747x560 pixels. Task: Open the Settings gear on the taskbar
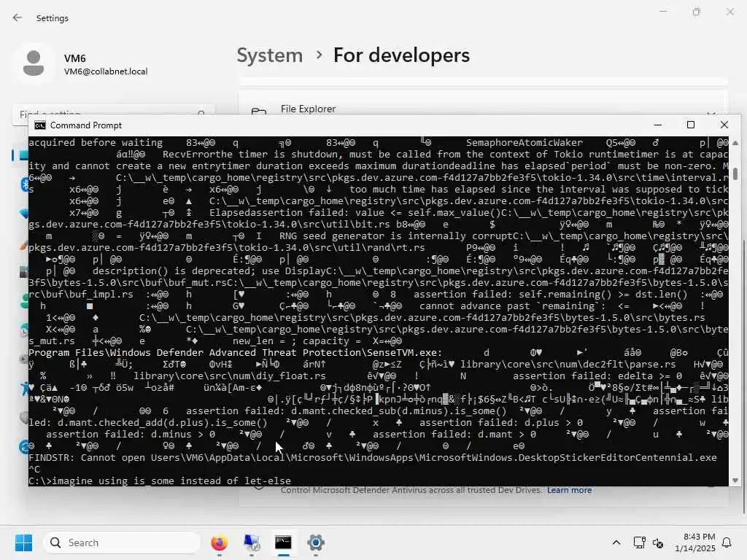coord(315,542)
